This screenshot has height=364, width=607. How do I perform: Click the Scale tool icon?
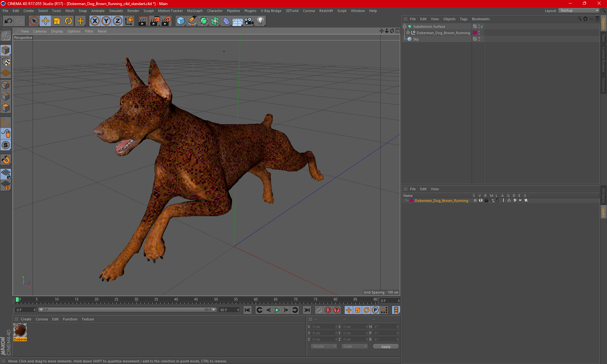point(57,21)
